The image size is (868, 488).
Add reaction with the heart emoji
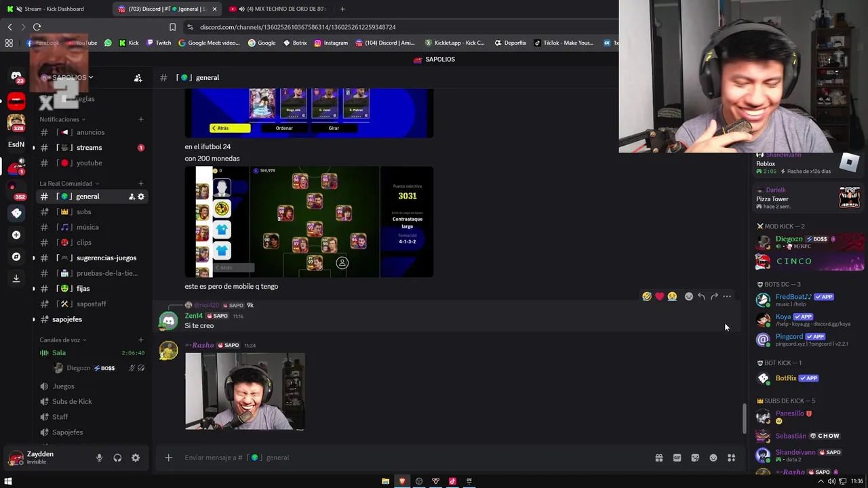pos(659,296)
